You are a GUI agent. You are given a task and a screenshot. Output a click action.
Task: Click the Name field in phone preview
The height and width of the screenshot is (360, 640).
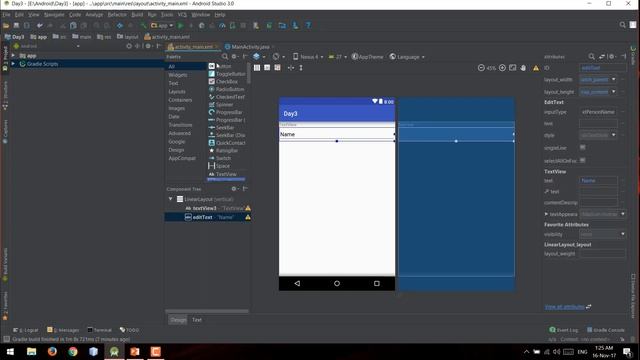(x=337, y=134)
